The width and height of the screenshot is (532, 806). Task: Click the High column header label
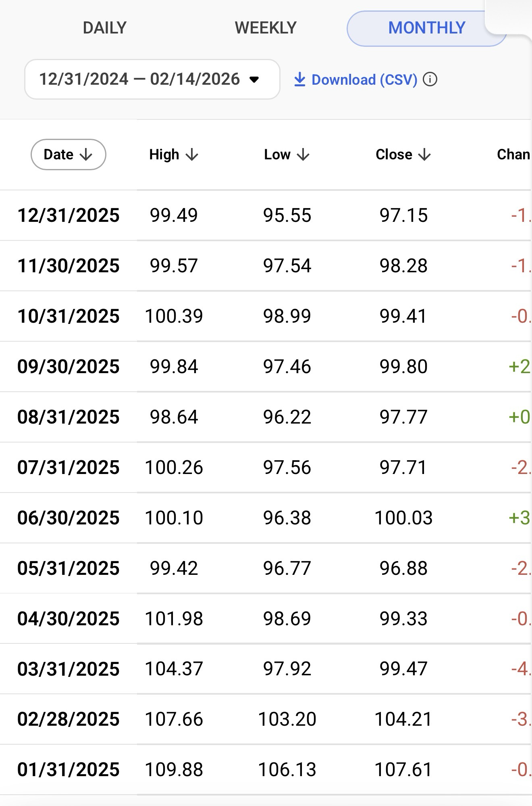pyautogui.click(x=164, y=155)
